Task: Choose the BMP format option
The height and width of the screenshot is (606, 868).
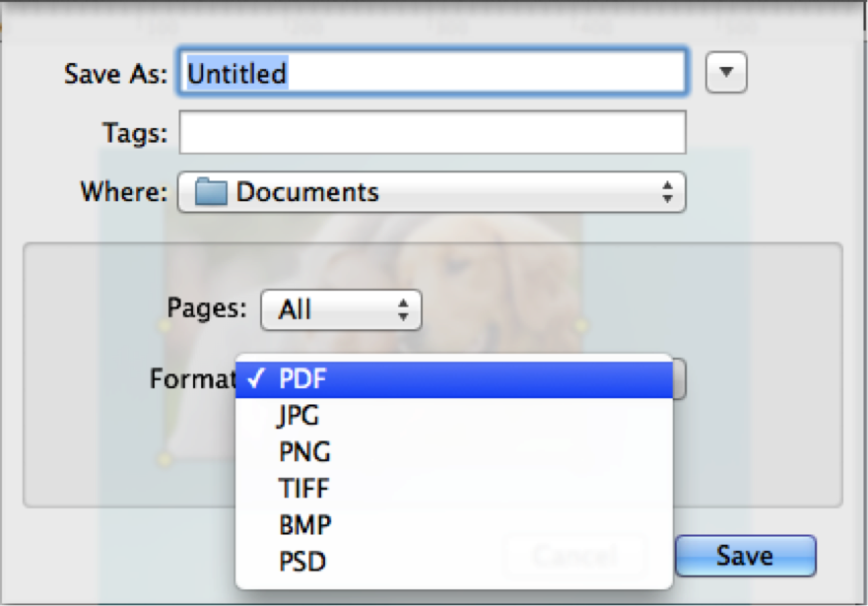Action: click(304, 525)
